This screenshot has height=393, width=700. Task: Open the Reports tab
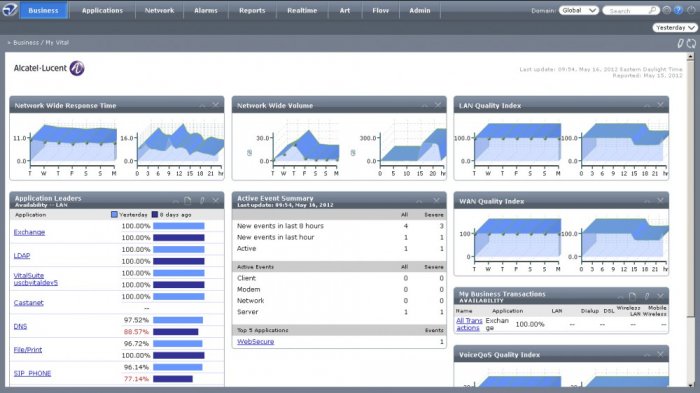252,10
